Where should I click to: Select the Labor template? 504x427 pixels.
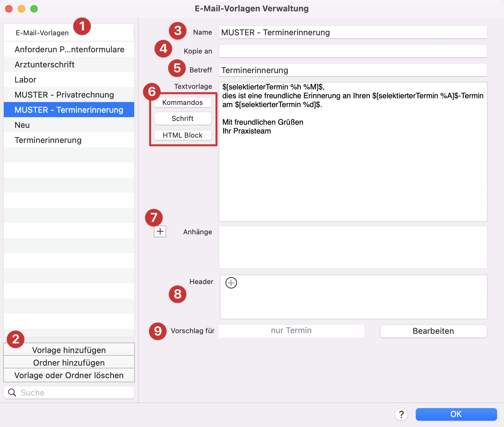click(69, 80)
